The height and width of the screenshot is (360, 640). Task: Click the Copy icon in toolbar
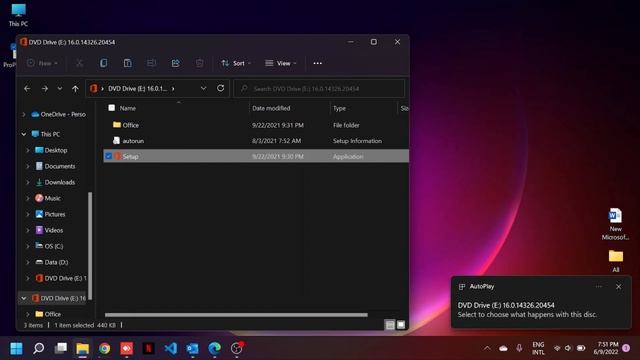(104, 63)
